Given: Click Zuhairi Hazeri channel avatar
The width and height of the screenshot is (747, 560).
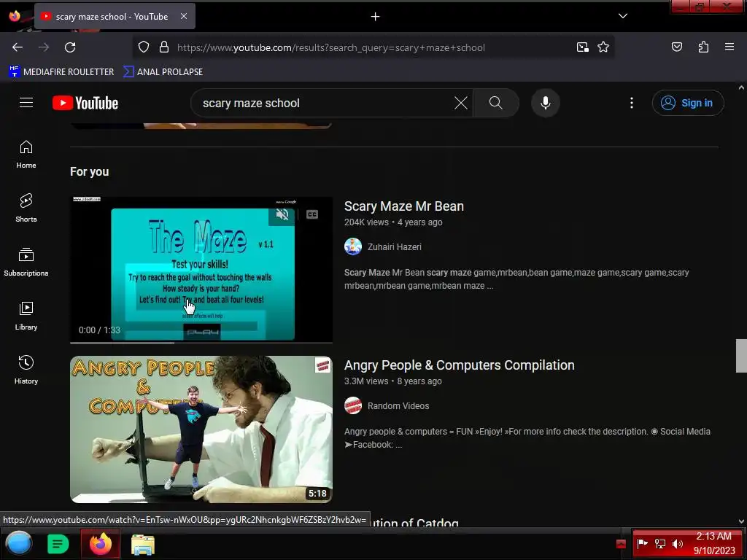Looking at the screenshot, I should tap(353, 246).
